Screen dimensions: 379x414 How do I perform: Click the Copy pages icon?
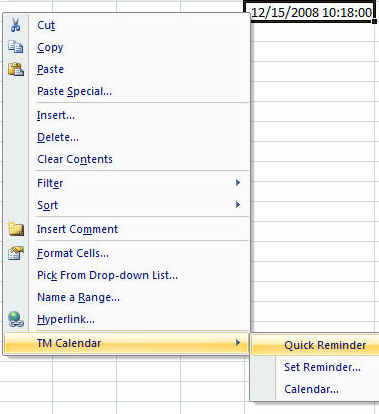16,47
